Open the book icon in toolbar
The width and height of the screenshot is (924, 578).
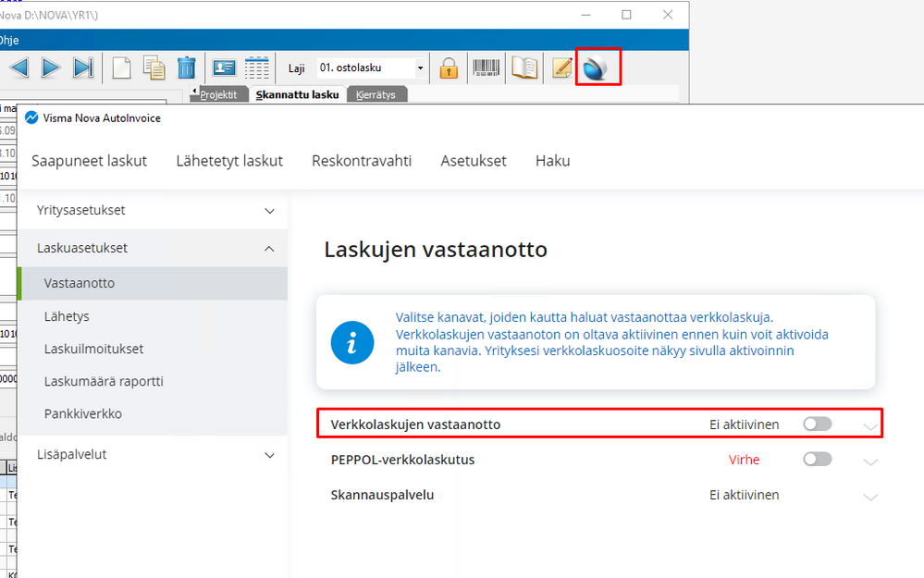click(x=524, y=68)
